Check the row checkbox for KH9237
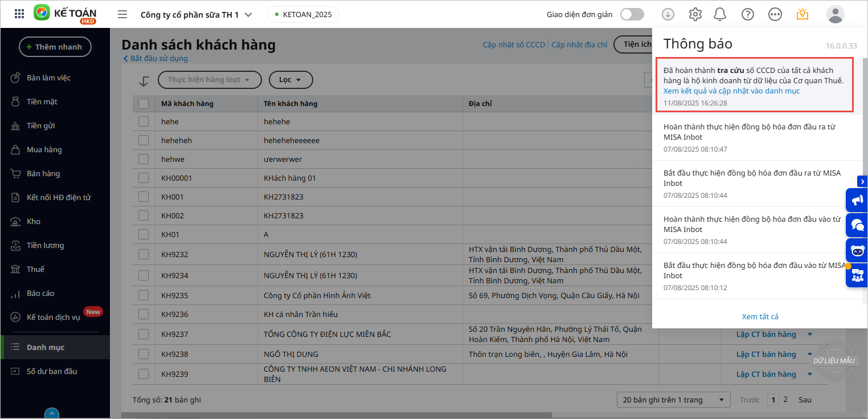 (x=144, y=334)
